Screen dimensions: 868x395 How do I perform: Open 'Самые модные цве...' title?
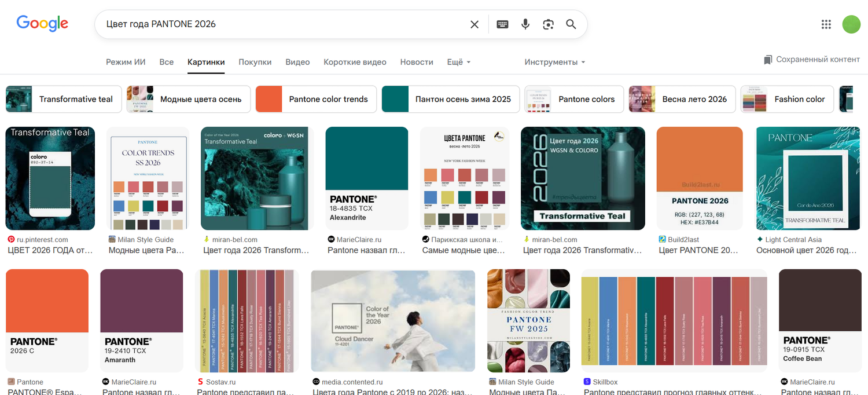[464, 250]
